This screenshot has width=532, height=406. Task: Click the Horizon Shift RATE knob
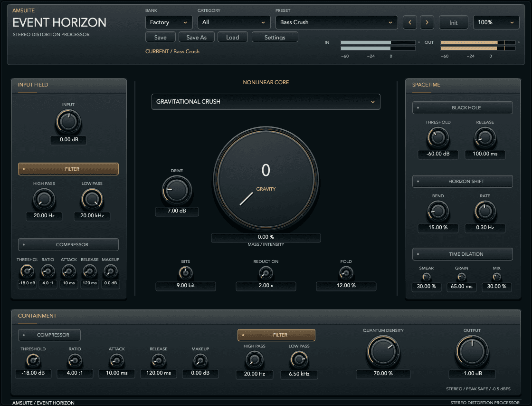485,212
